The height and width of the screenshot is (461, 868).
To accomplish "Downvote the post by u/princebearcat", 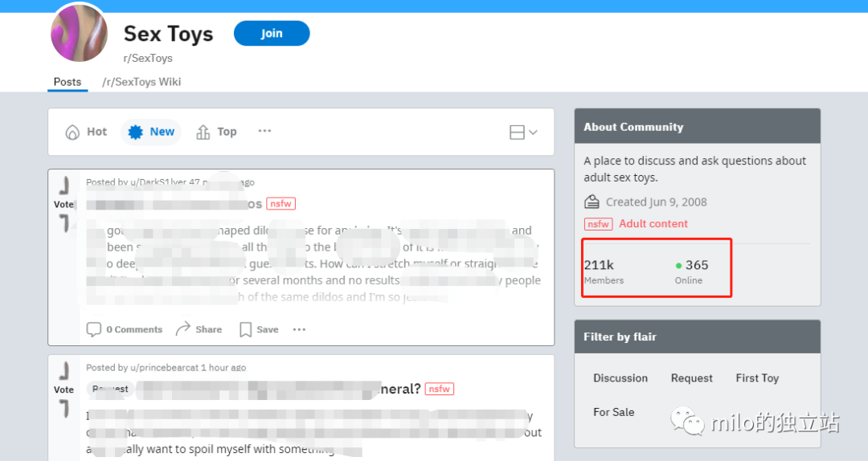I will point(64,409).
